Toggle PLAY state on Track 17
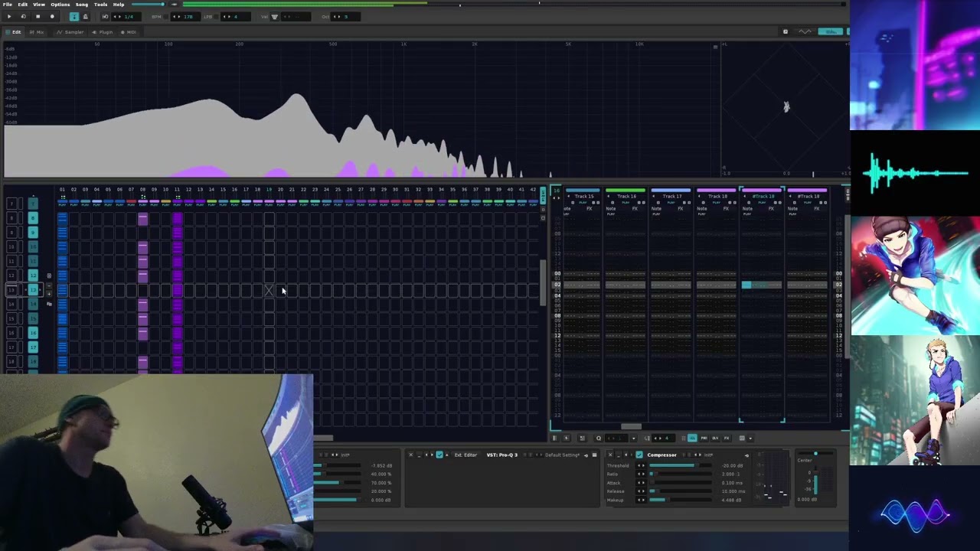Viewport: 980px width, 551px height. (x=671, y=203)
